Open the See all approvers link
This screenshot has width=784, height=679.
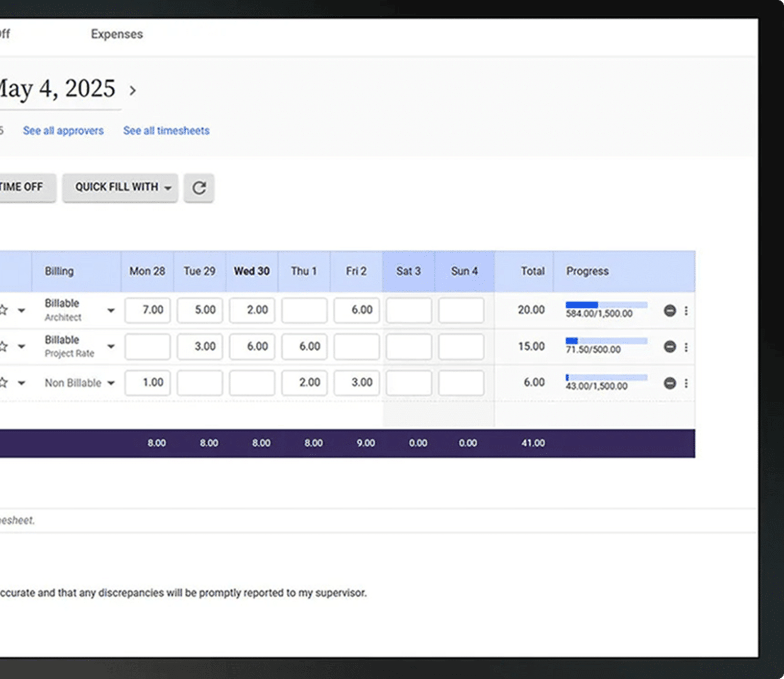click(63, 131)
